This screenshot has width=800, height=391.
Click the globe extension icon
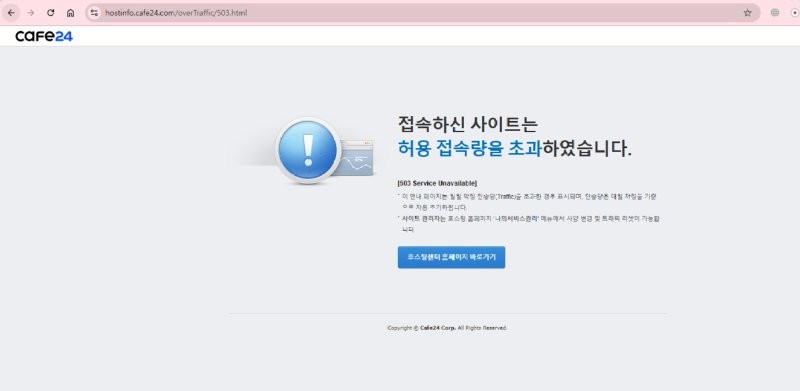pos(775,13)
